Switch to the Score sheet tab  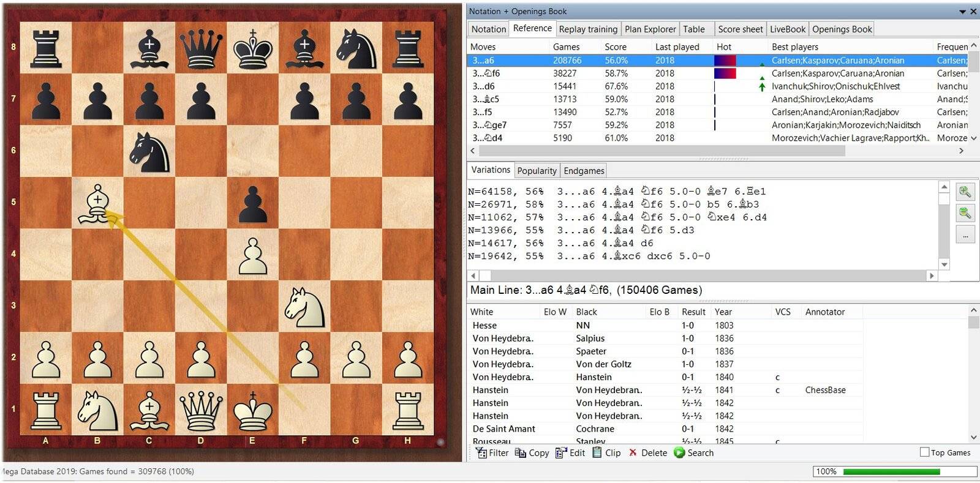[741, 29]
